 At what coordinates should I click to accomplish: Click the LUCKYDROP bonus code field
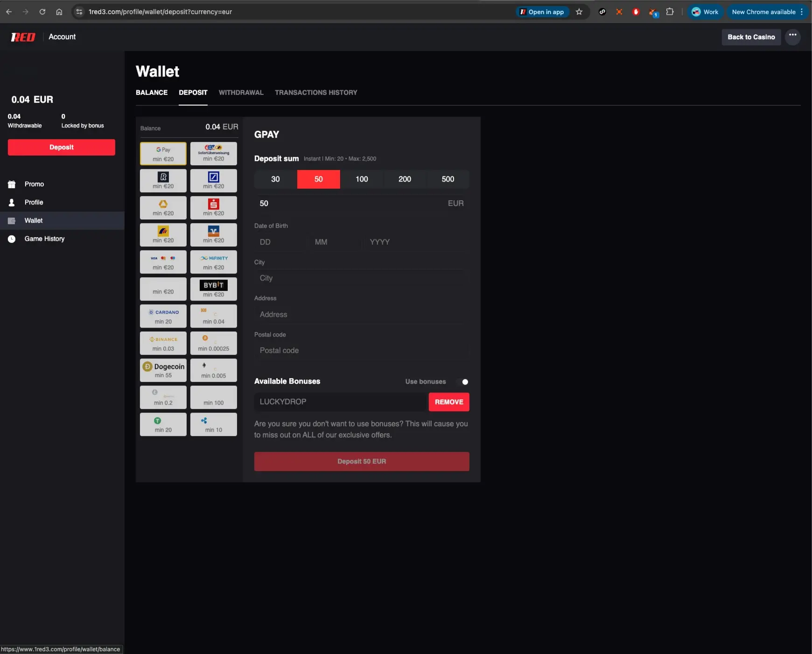pos(341,402)
